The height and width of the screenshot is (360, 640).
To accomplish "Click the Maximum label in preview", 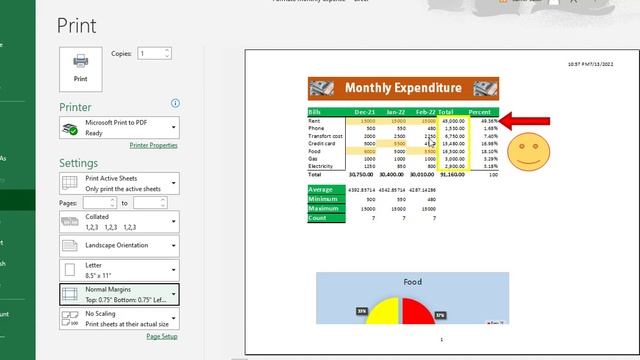I will pyautogui.click(x=326, y=209).
